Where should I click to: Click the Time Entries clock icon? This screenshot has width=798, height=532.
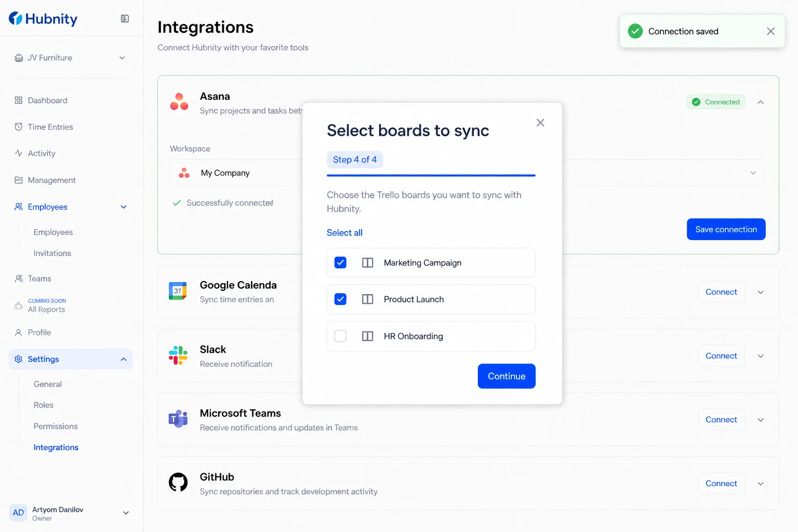pos(19,127)
